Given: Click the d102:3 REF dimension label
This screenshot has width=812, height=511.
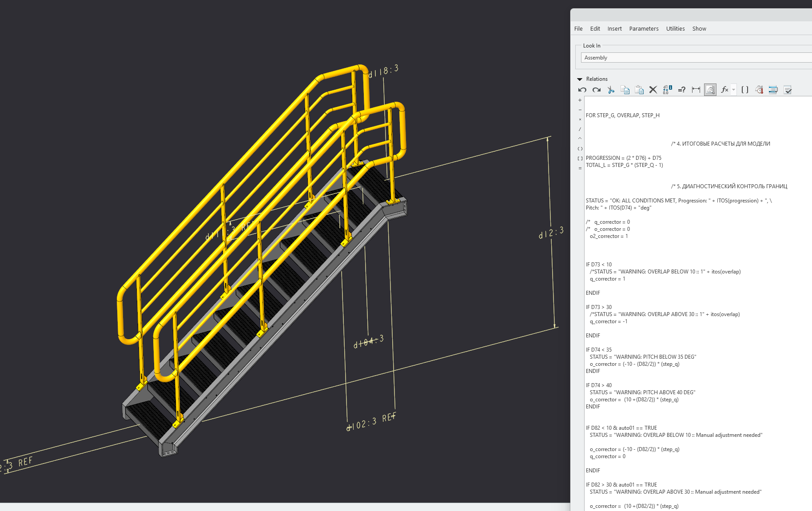Looking at the screenshot, I should coord(371,423).
